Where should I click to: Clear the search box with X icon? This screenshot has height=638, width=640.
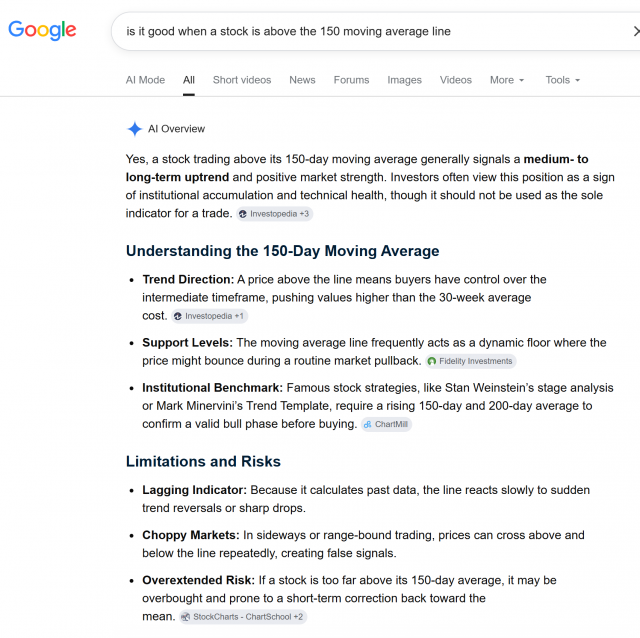pos(636,31)
